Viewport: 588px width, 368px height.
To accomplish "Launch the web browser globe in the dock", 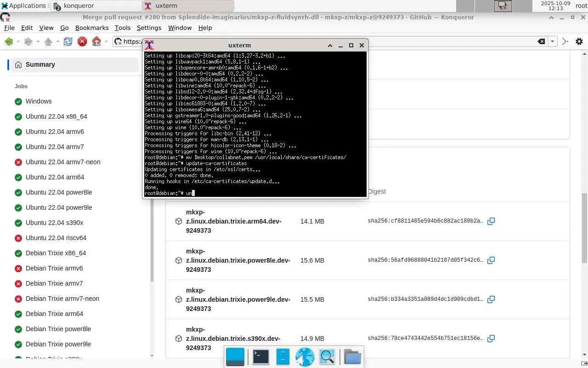I will coord(305,356).
